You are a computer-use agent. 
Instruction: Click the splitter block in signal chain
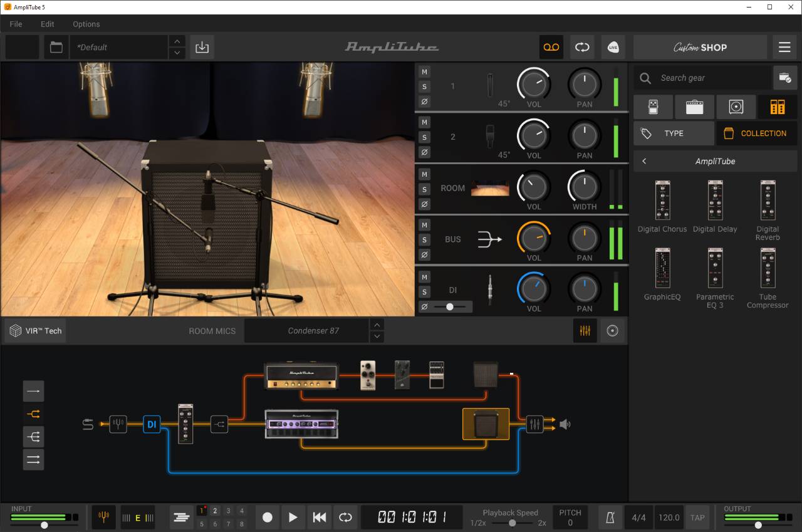[x=219, y=424]
